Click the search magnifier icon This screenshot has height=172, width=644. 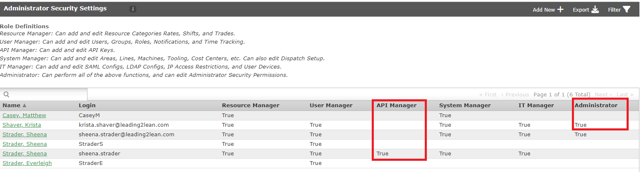click(x=7, y=95)
